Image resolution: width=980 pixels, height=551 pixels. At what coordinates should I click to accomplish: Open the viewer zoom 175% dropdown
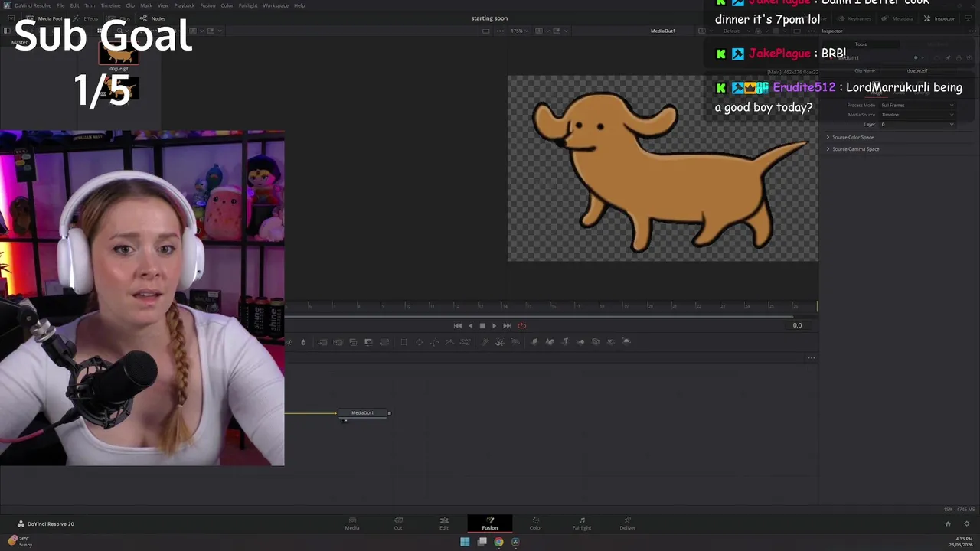pyautogui.click(x=519, y=31)
